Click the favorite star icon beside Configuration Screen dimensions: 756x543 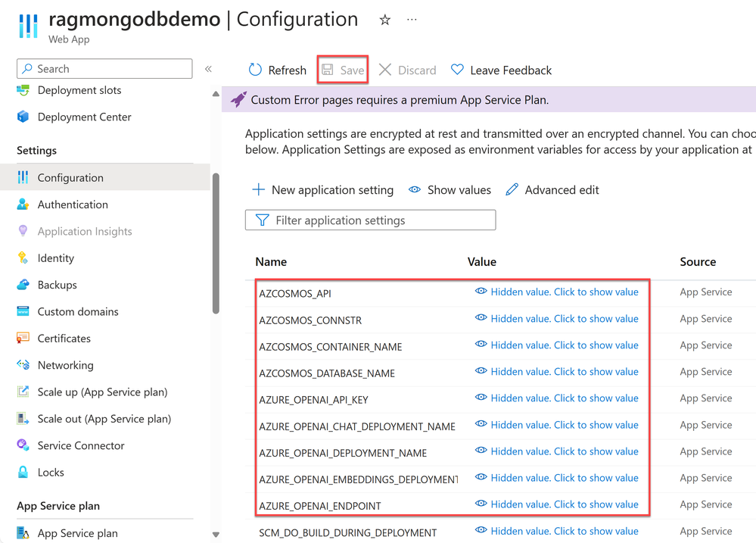[x=384, y=20]
